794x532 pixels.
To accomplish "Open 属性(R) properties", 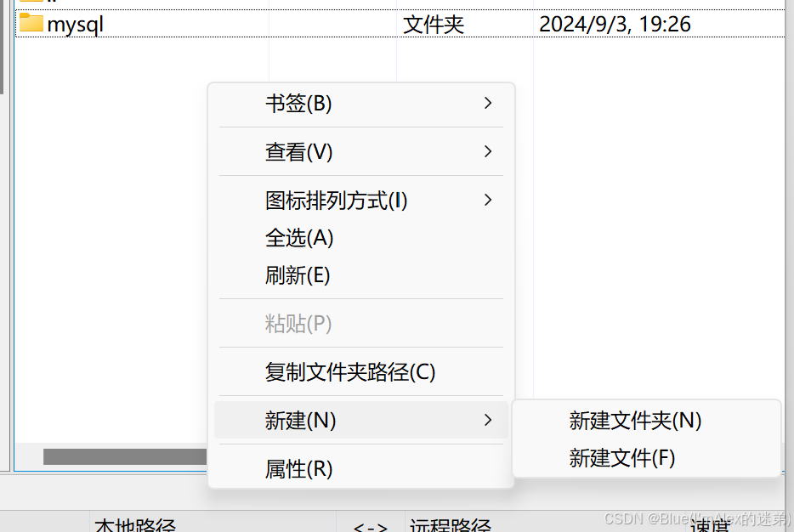I will tap(361, 469).
